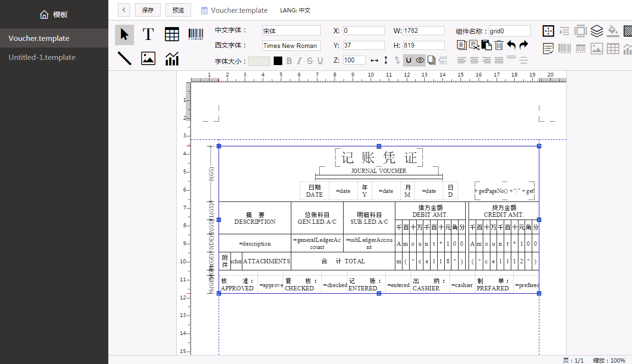
Task: Select the Chart tool
Action: pos(172,59)
